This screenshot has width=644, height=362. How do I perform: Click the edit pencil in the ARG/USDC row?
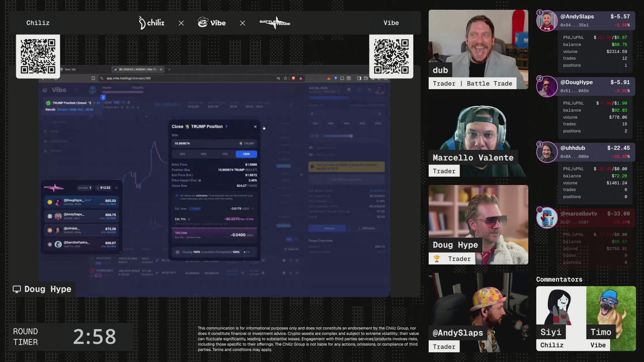(x=157, y=260)
